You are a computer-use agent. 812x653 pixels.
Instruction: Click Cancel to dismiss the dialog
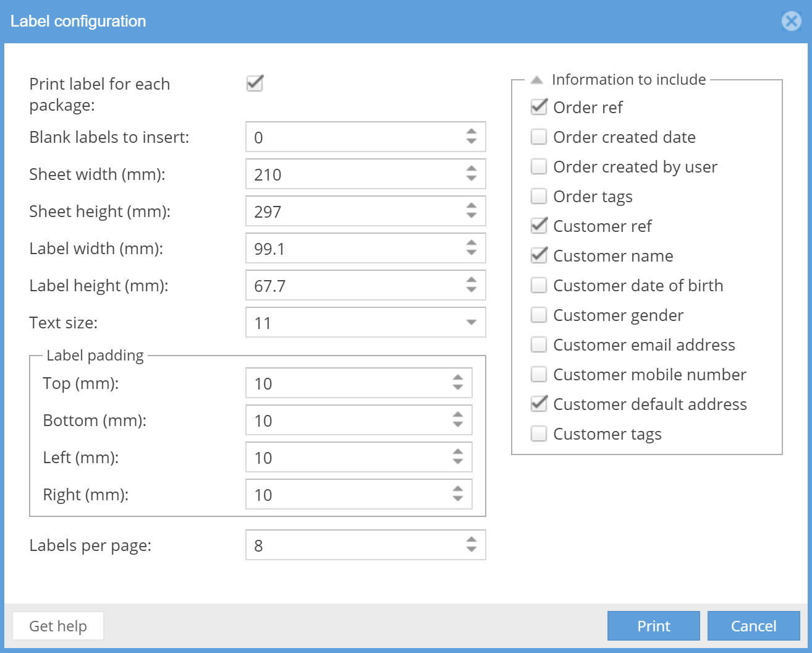[753, 626]
